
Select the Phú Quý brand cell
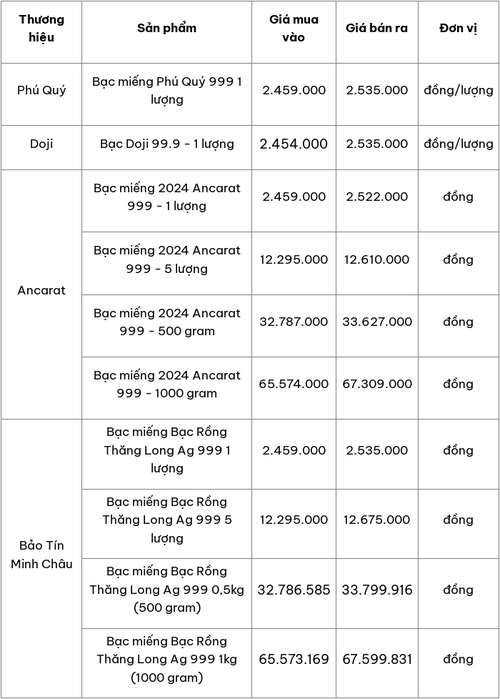click(41, 90)
